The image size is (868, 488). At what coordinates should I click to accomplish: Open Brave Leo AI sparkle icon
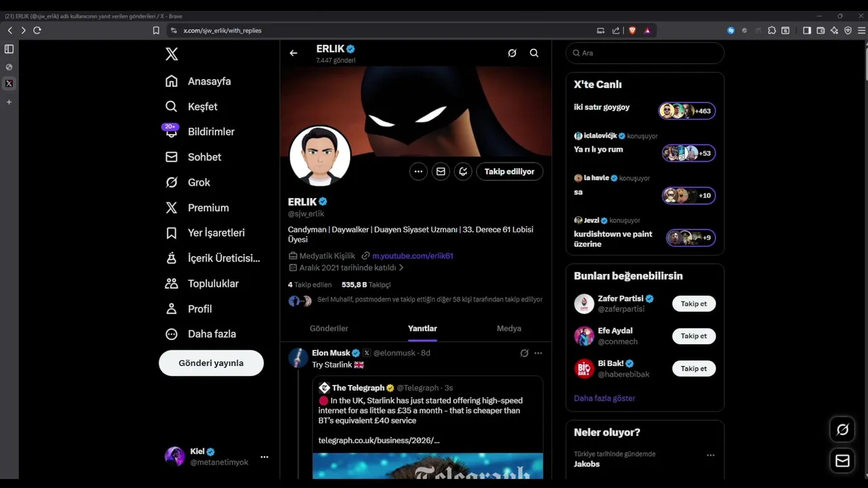[834, 30]
